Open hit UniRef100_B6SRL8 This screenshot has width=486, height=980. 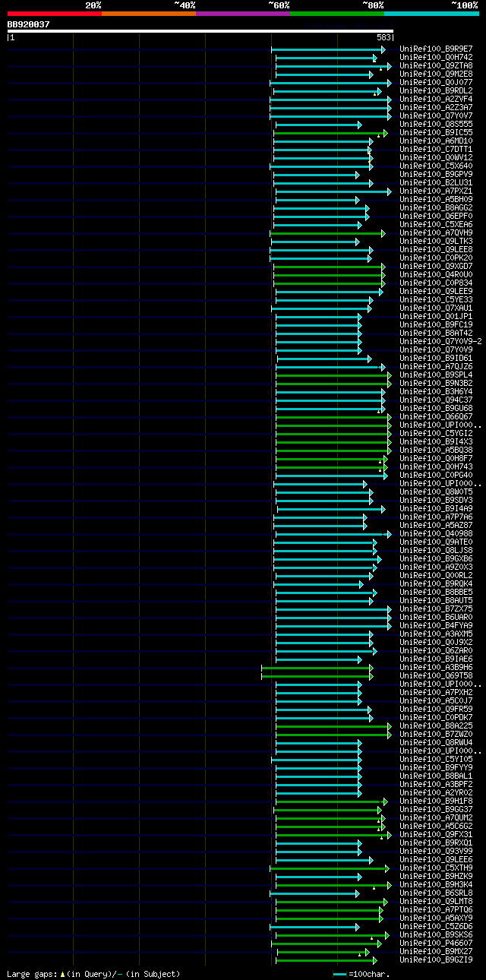pyautogui.click(x=436, y=893)
